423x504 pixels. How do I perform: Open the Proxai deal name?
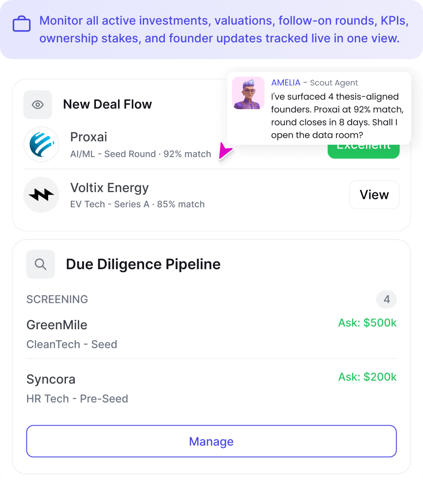(x=89, y=137)
